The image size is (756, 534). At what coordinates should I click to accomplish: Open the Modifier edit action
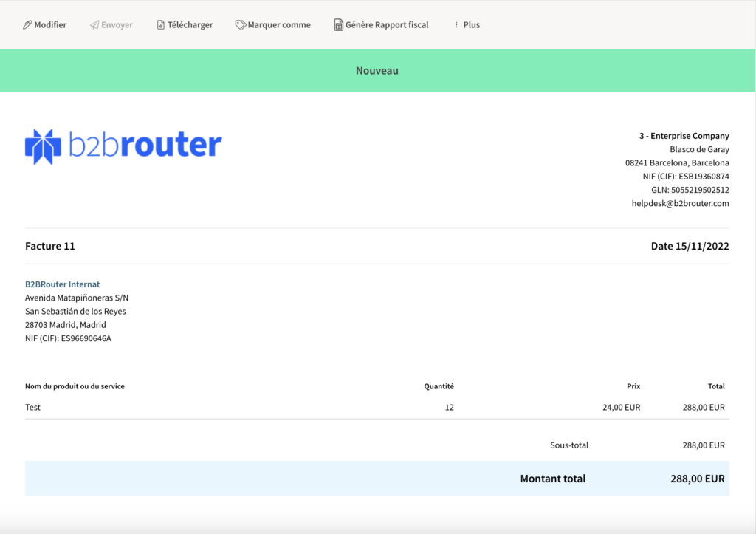click(x=45, y=24)
